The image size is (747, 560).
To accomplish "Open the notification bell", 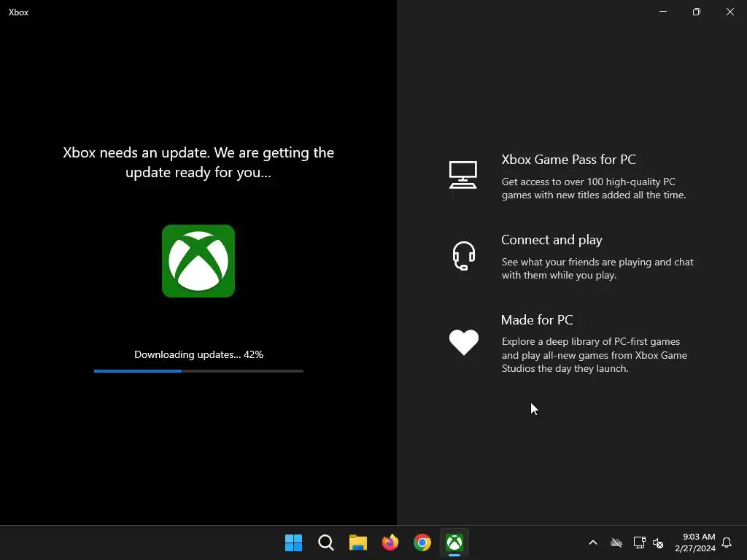I will click(727, 542).
